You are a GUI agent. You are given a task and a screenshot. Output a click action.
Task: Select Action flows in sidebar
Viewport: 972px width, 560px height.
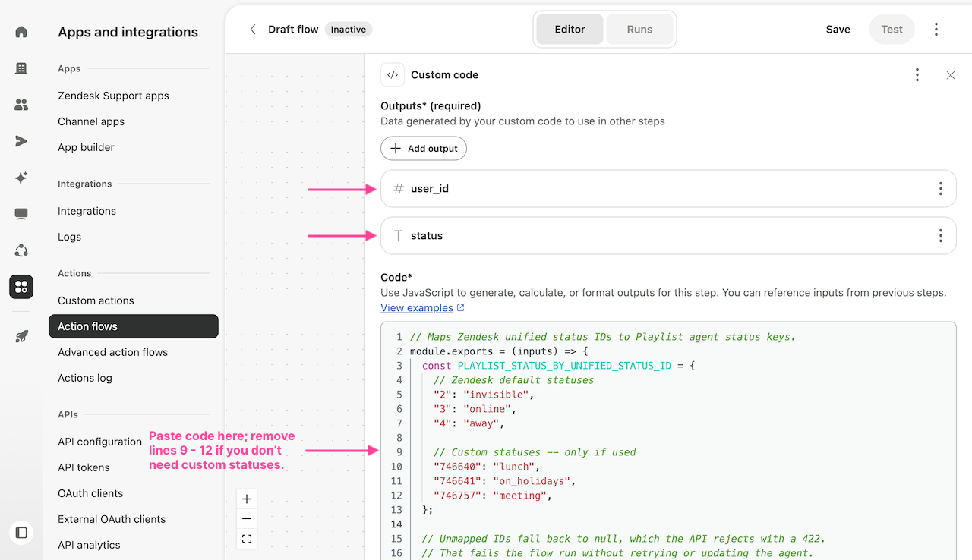[x=134, y=326]
